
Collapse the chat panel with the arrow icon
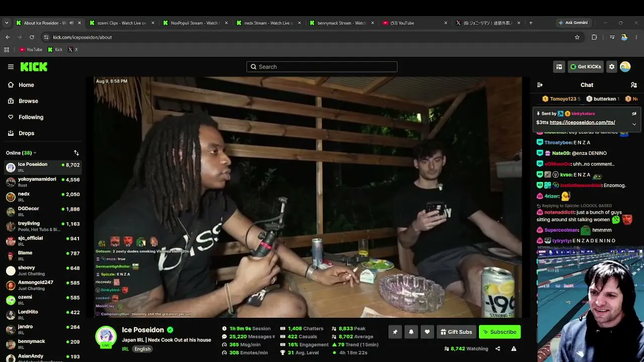[540, 85]
